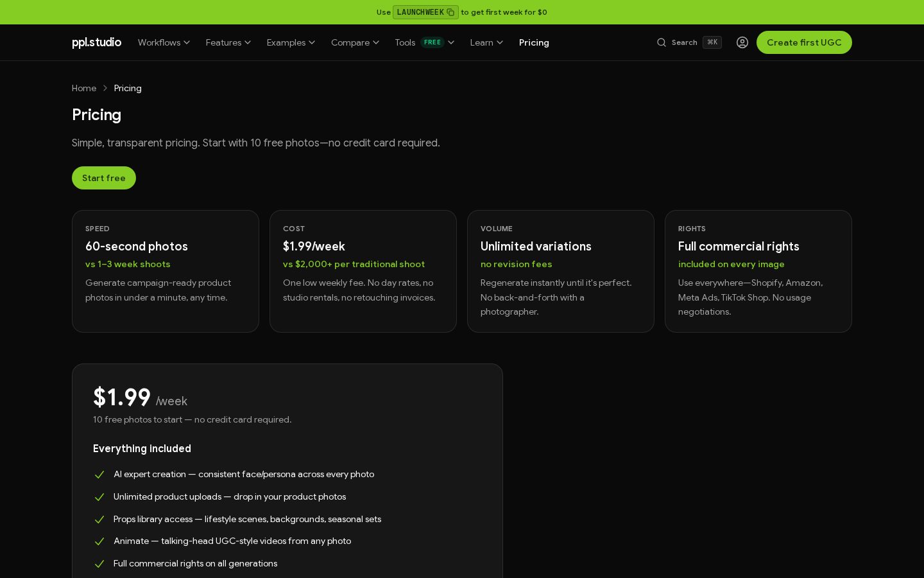Click the LAUNCHWEEK code badge
924x578 pixels.
coord(425,12)
